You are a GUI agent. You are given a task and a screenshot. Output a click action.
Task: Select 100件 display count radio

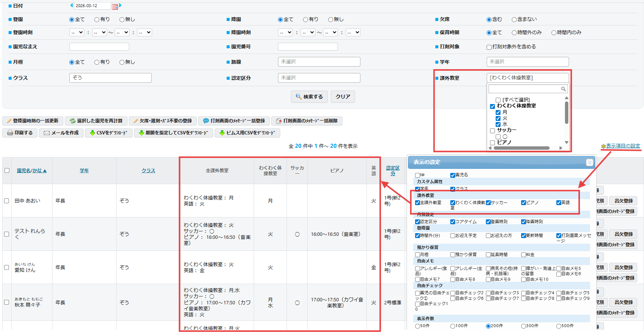tap(453, 326)
